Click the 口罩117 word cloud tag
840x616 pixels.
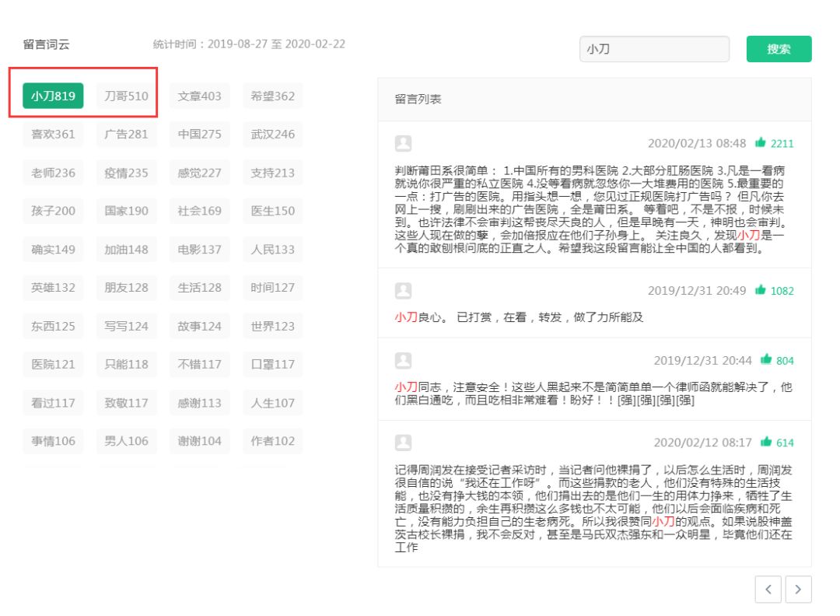point(272,364)
